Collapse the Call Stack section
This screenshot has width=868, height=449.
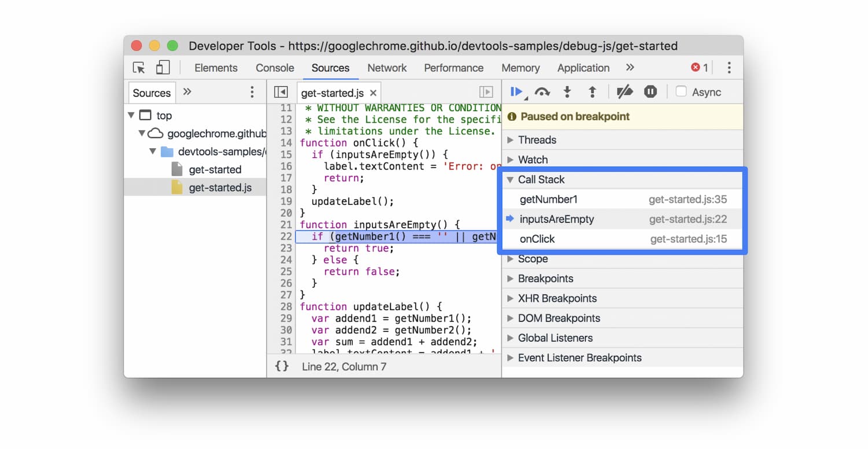click(x=540, y=179)
